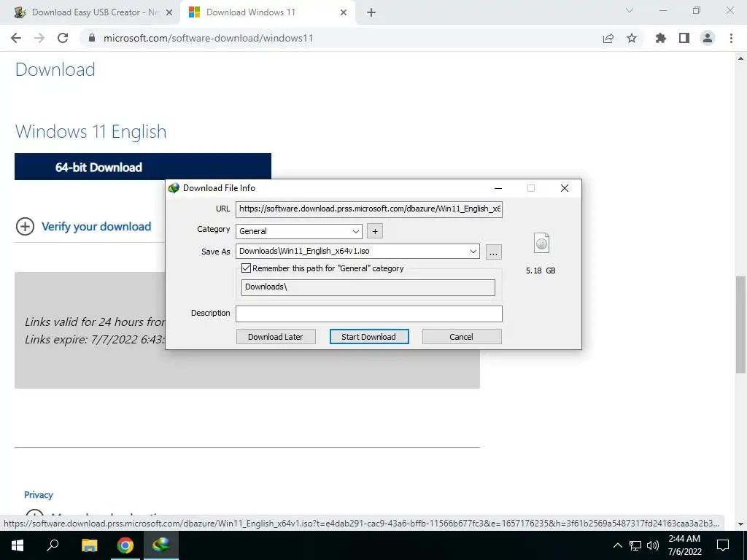Image resolution: width=747 pixels, height=560 pixels.
Task: Browse for save location with ellipsis button
Action: pyautogui.click(x=494, y=252)
